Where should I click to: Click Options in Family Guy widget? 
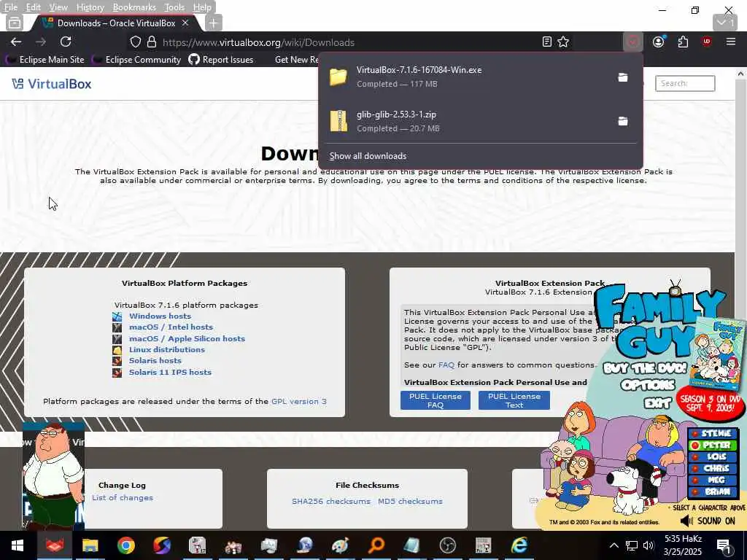pos(648,385)
